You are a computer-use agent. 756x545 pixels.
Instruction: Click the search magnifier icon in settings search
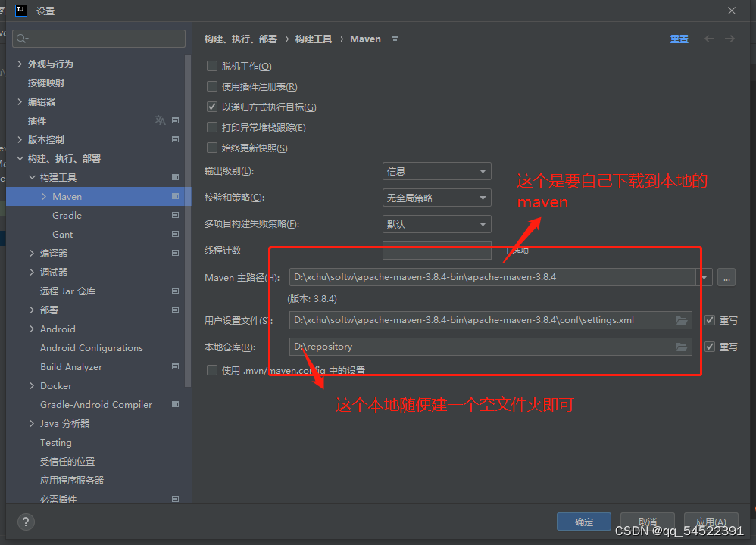tap(22, 39)
